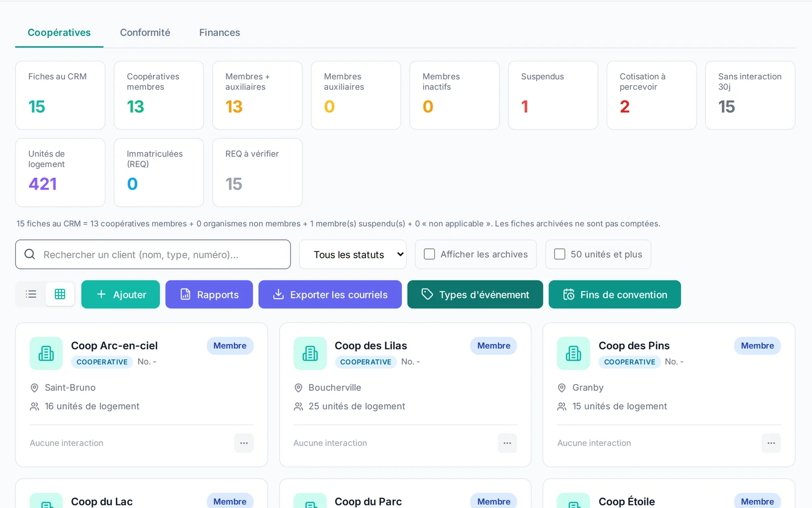Select the Suspendus stat card
812x508 pixels.
point(553,96)
